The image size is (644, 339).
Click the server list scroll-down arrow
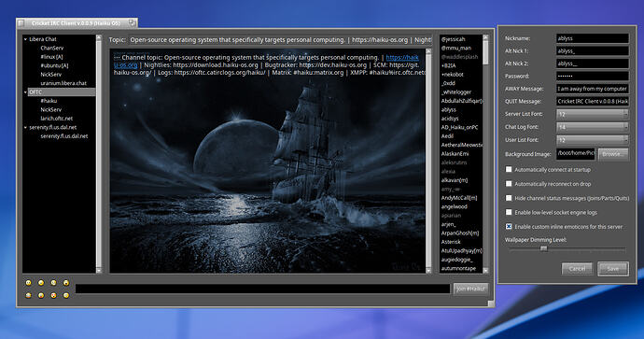pos(99,270)
